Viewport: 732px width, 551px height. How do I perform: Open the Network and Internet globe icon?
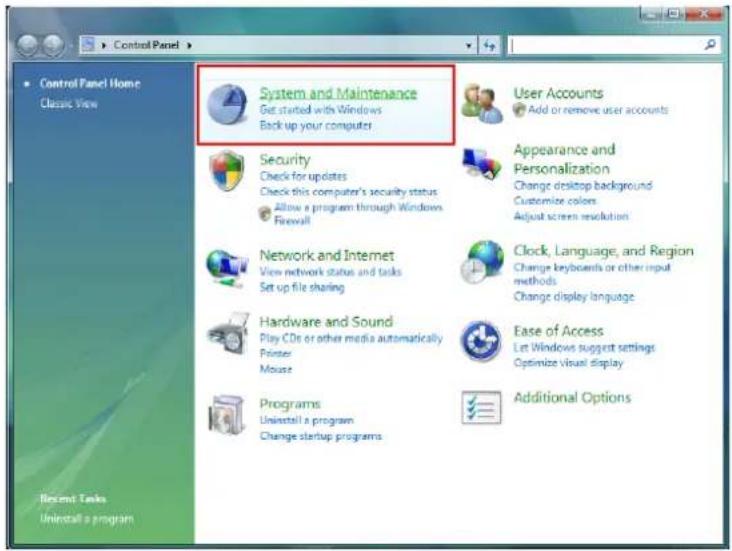[x=227, y=268]
